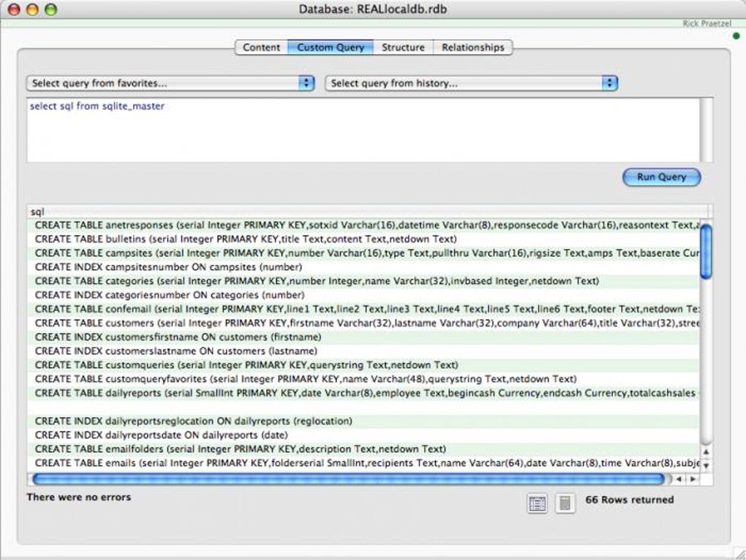
Task: Open the query history dropdown
Action: [472, 83]
